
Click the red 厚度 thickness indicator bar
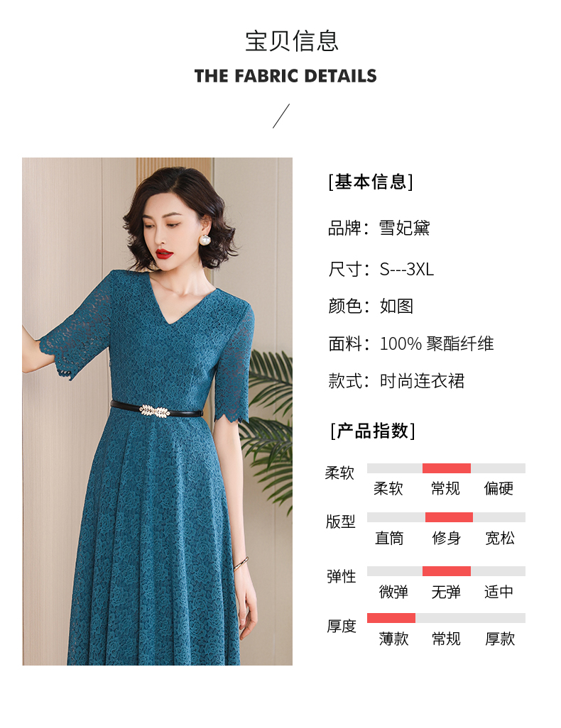pyautogui.click(x=391, y=618)
